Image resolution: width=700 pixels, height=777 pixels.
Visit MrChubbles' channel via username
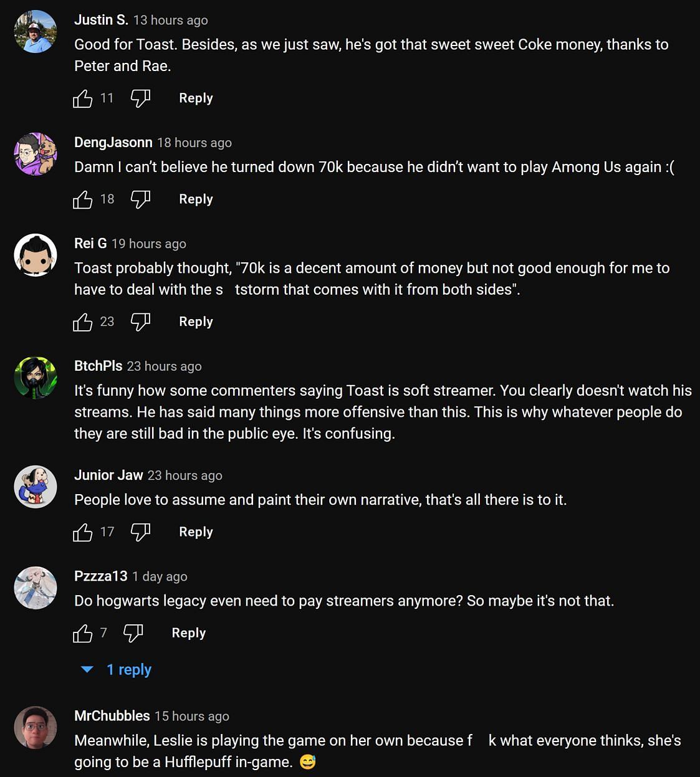tap(112, 716)
